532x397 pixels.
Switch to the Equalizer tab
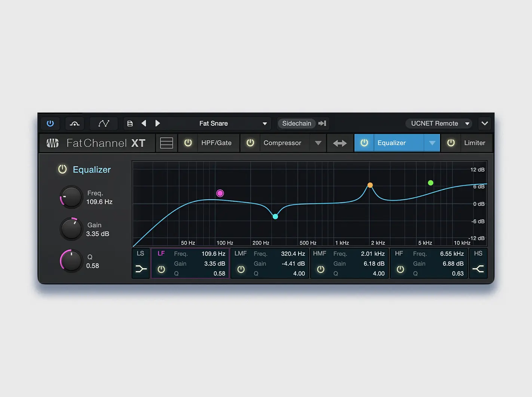click(x=392, y=143)
